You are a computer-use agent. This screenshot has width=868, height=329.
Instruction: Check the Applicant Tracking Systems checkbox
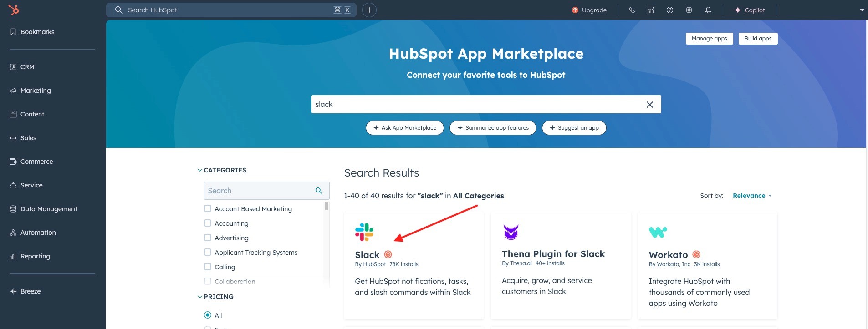pyautogui.click(x=208, y=252)
